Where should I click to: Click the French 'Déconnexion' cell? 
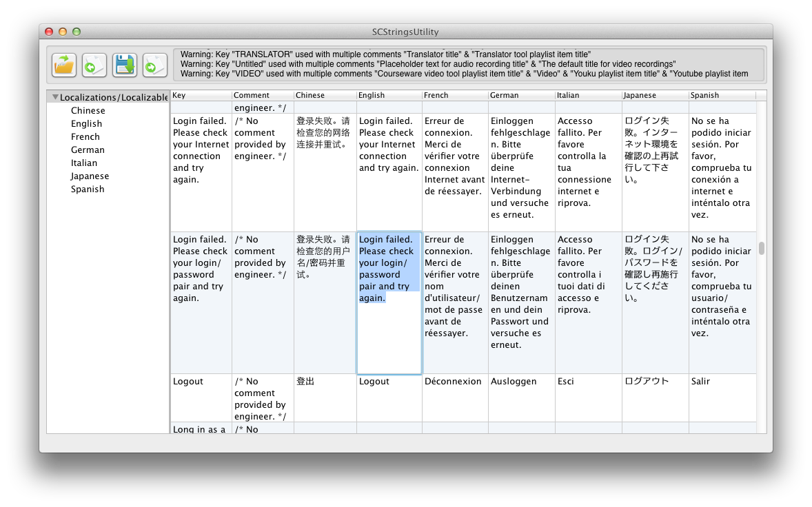455,398
